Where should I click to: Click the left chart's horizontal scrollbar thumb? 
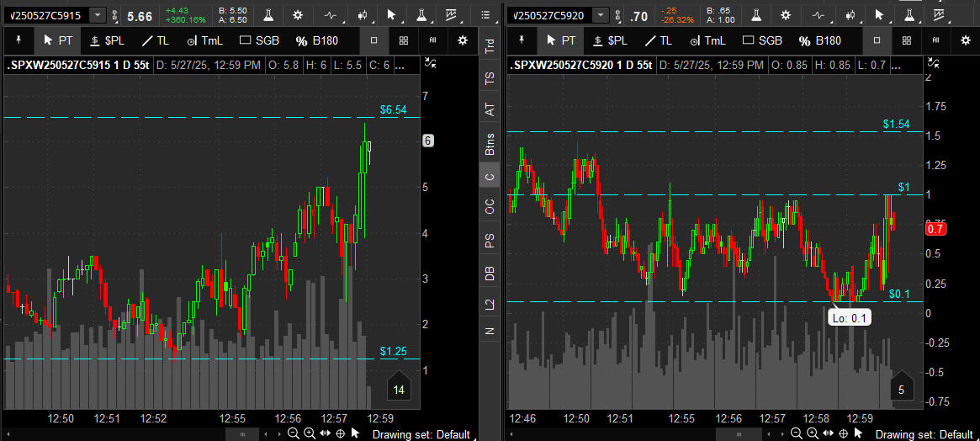pyautogui.click(x=243, y=433)
